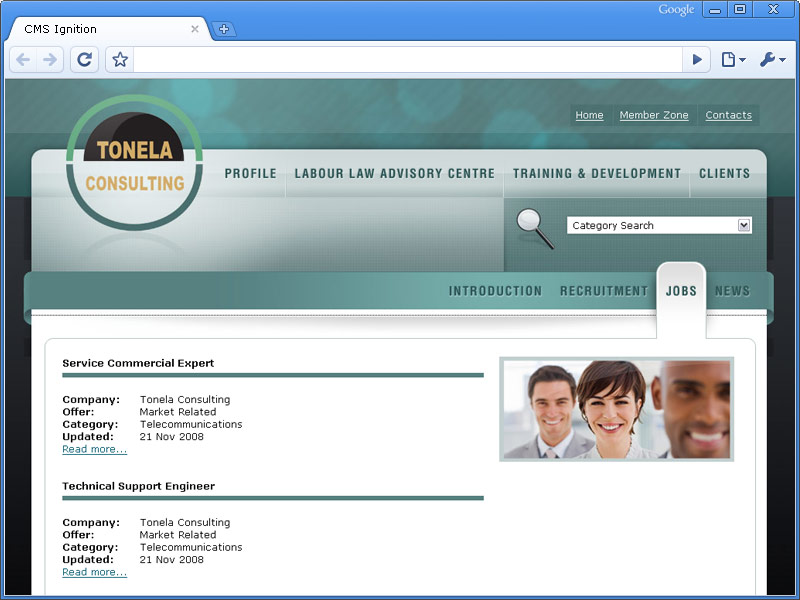Open the Category Search dropdown
This screenshot has height=600, width=800.
coord(744,225)
